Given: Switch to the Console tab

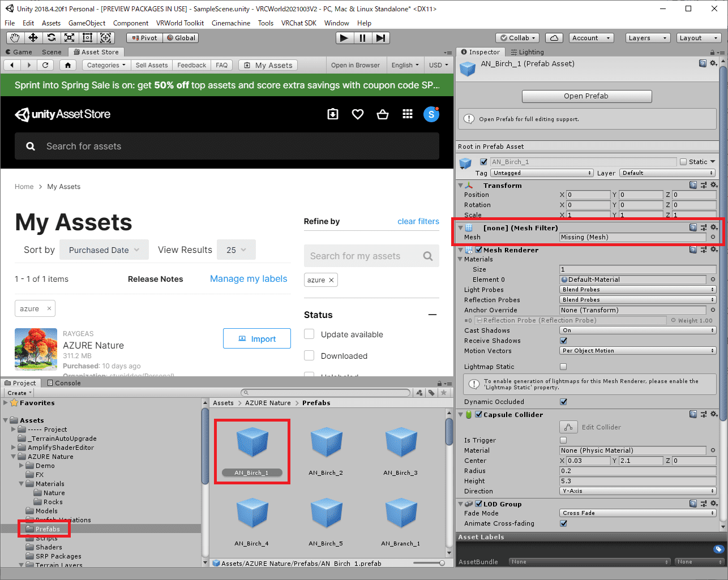Looking at the screenshot, I should pos(64,383).
